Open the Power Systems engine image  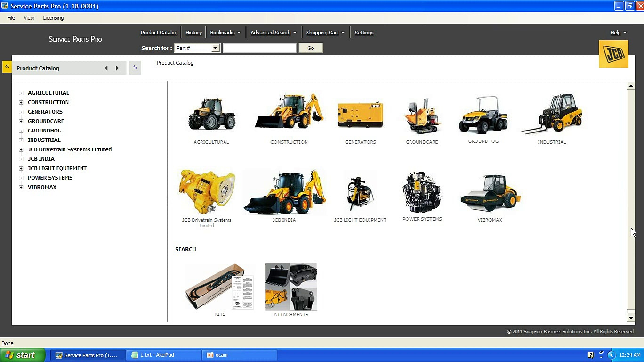click(x=422, y=192)
